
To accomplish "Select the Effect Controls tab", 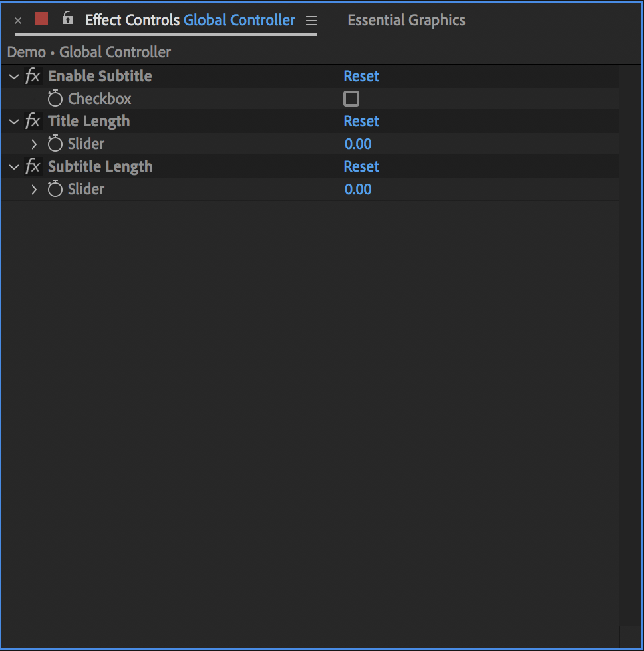I will tap(132, 20).
